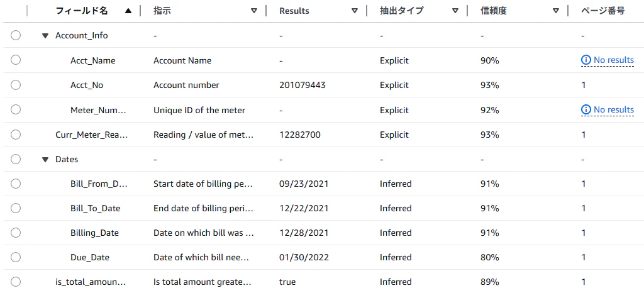Select the Curr_Meter_Rea row radio button
The height and width of the screenshot is (293, 644).
coord(16,134)
